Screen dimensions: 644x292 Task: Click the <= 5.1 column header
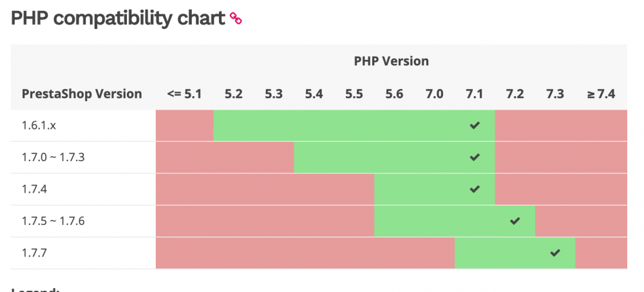pos(184,93)
